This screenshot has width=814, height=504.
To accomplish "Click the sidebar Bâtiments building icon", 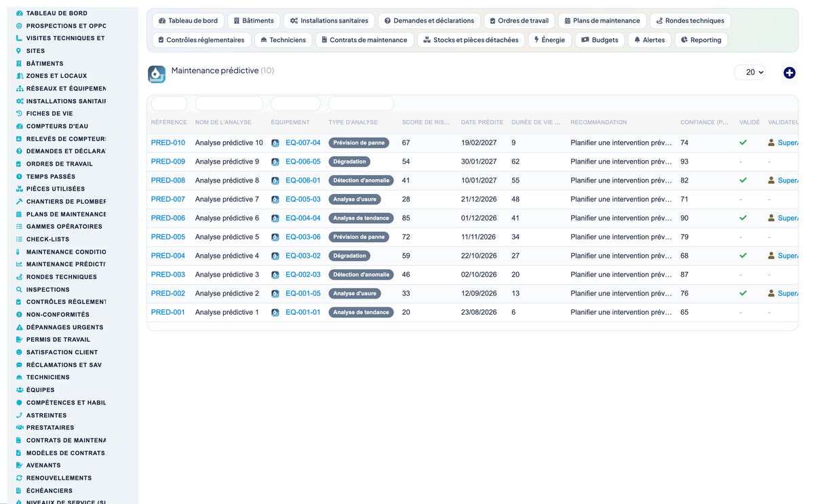I will (x=19, y=63).
